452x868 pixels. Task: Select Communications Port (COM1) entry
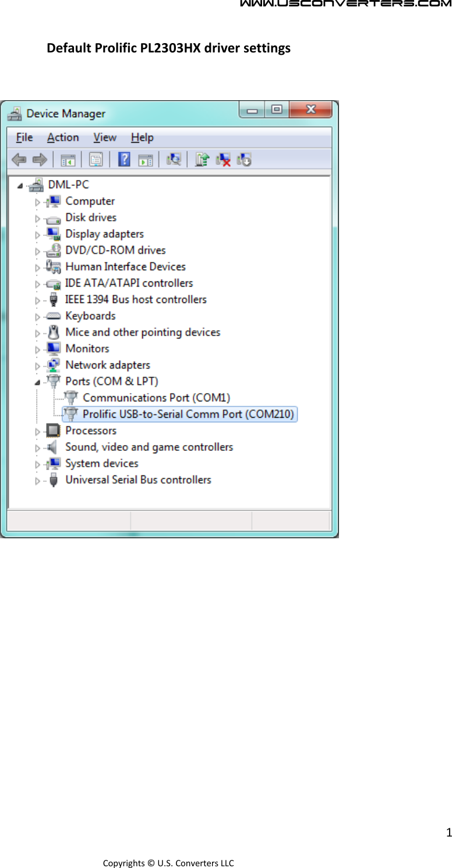[x=157, y=398]
